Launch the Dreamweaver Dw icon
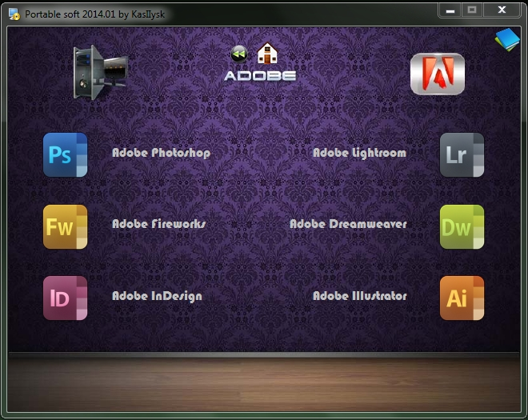The image size is (528, 420). coord(462,226)
